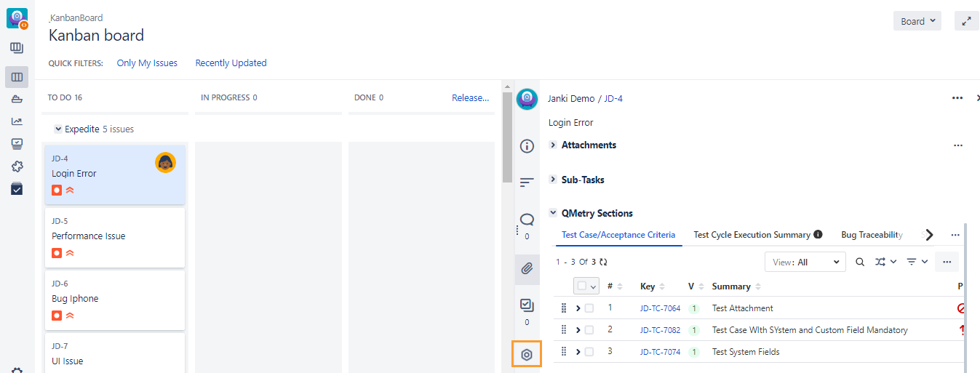This screenshot has width=980, height=373.
Task: Open the Releases ship icon in the sidebar
Action: (x=17, y=99)
